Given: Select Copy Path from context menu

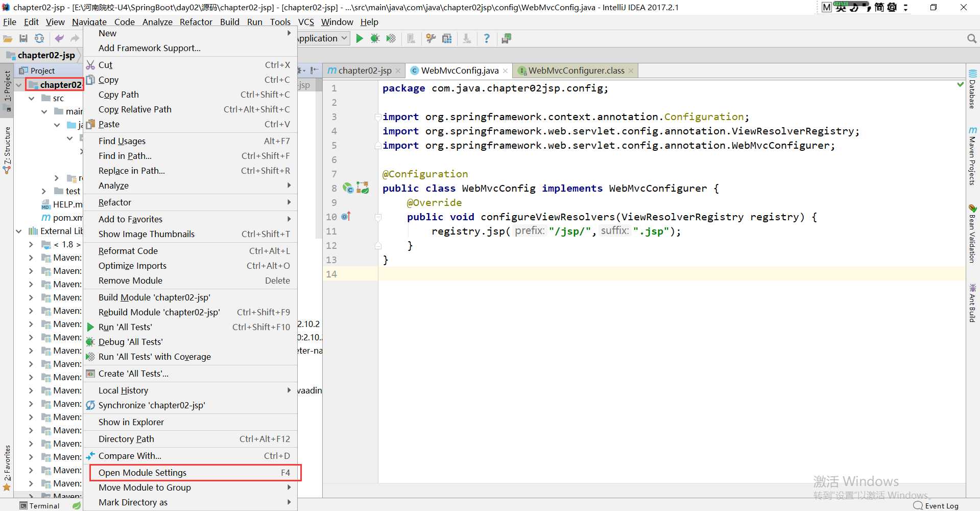Looking at the screenshot, I should [190, 95].
